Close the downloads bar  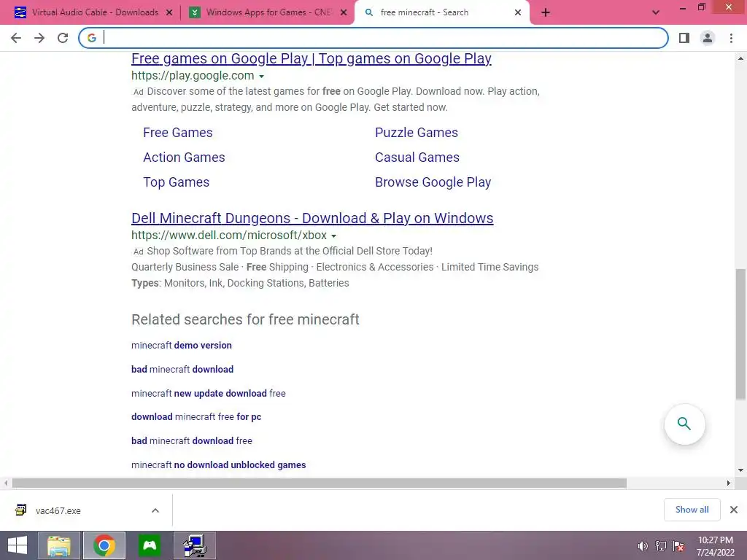[734, 510]
